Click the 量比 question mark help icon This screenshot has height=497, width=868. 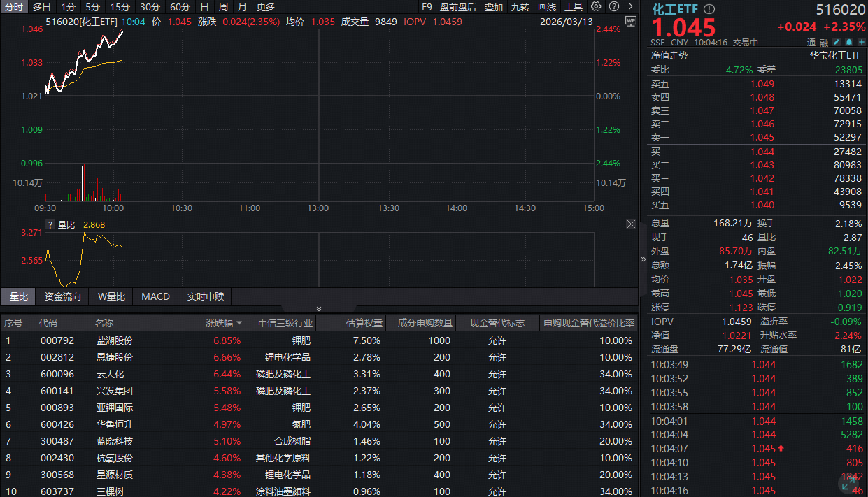click(x=50, y=225)
